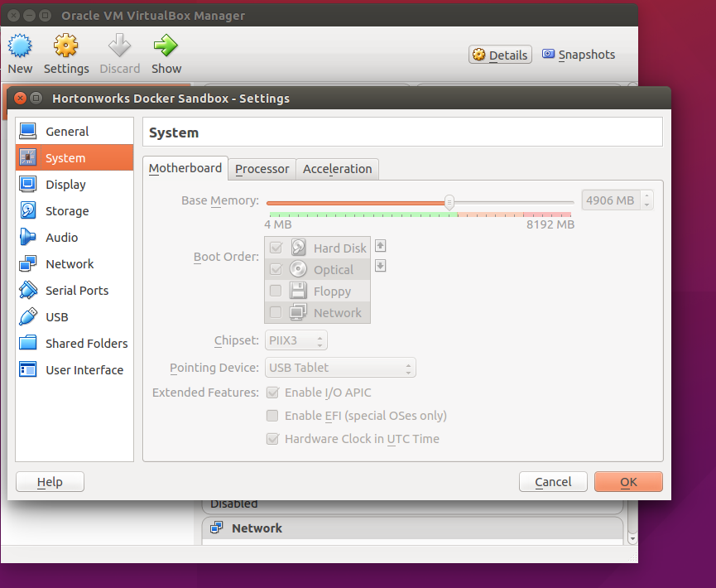The height and width of the screenshot is (588, 716).
Task: Click OK to apply settings
Action: (x=628, y=482)
